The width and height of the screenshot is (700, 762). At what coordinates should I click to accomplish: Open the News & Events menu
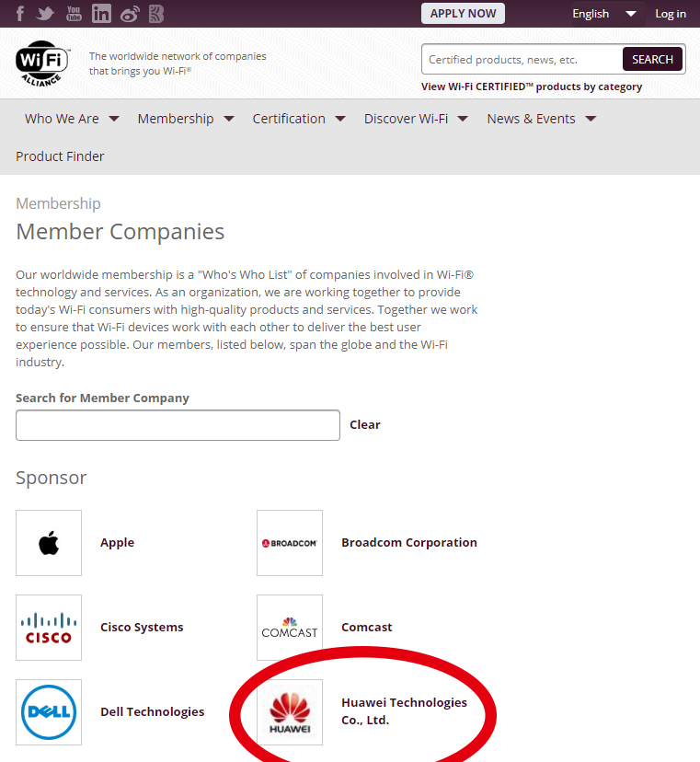[x=541, y=119]
